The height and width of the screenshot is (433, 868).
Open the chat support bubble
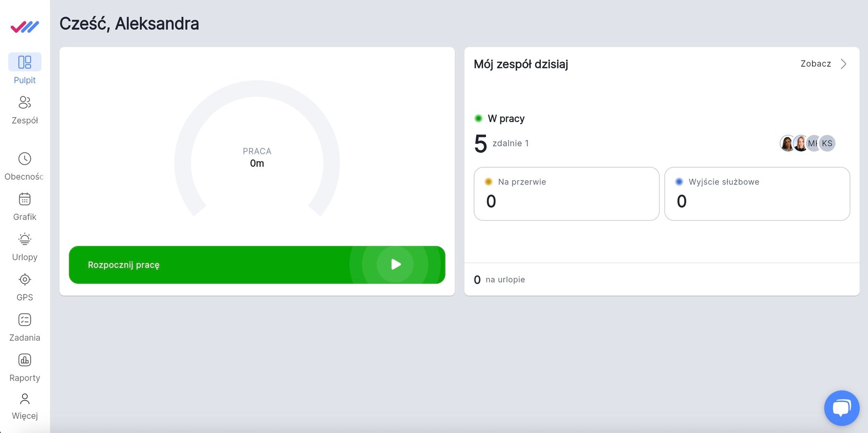pos(841,408)
